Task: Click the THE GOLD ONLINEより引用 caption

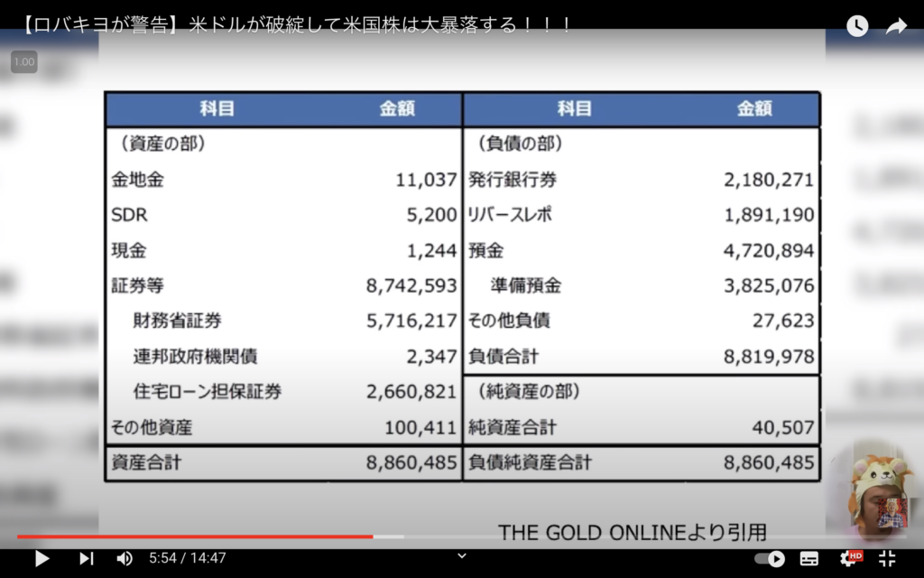Action: coord(633,532)
